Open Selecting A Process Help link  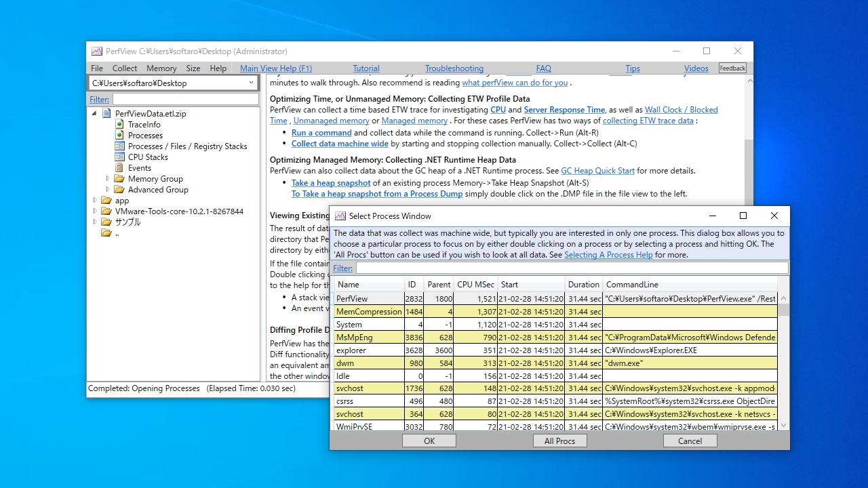608,255
